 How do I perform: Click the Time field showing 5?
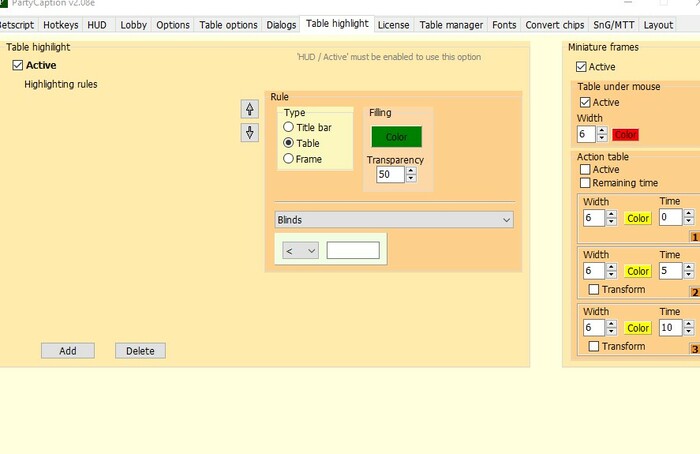[671, 271]
